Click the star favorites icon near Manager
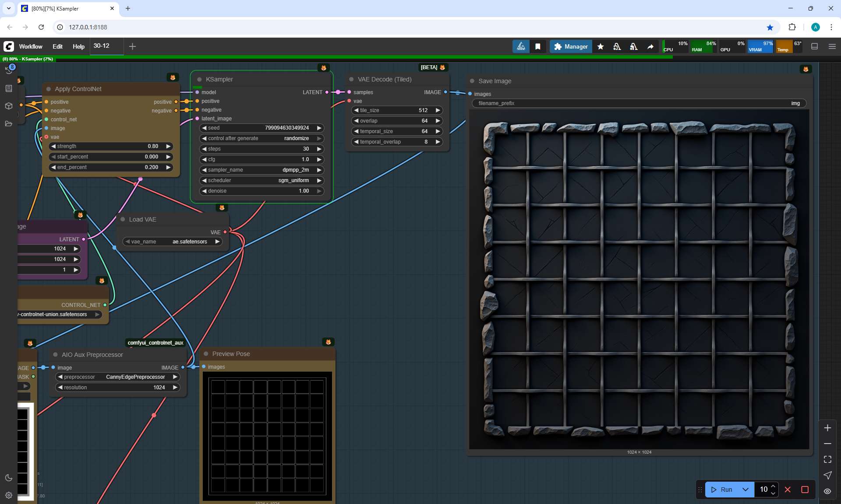 (x=601, y=46)
